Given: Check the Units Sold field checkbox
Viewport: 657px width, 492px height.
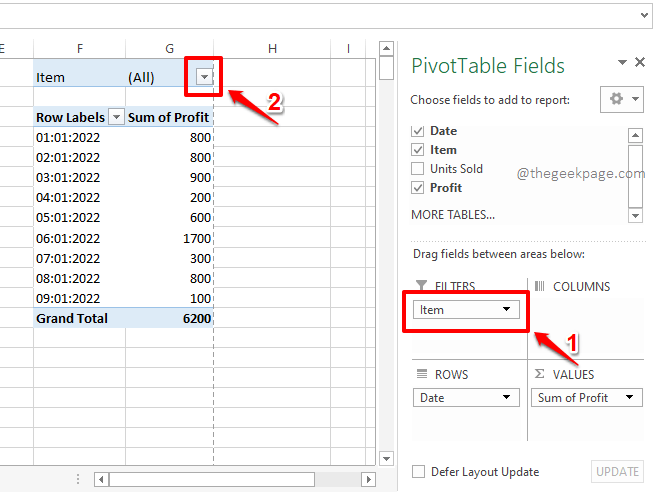Looking at the screenshot, I should coord(418,169).
